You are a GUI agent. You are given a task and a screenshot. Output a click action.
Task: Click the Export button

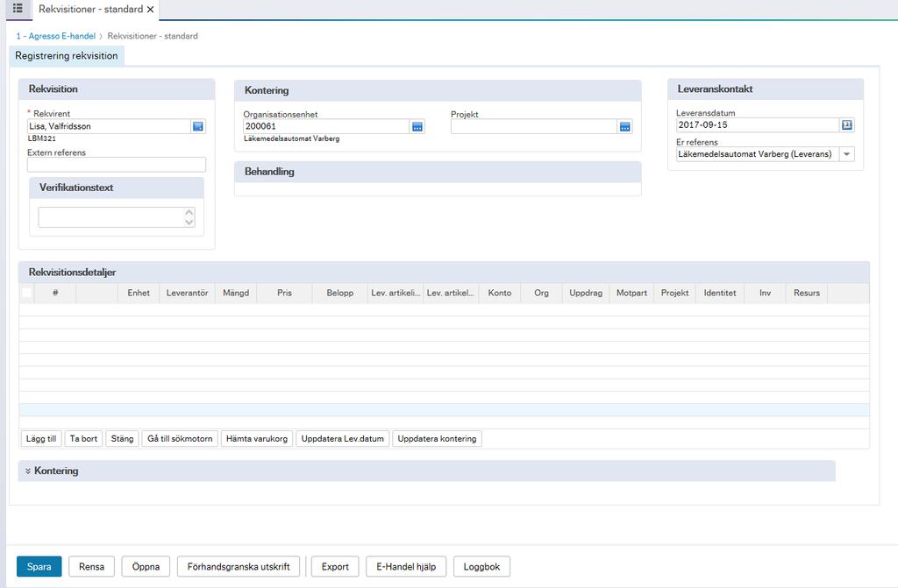point(335,566)
